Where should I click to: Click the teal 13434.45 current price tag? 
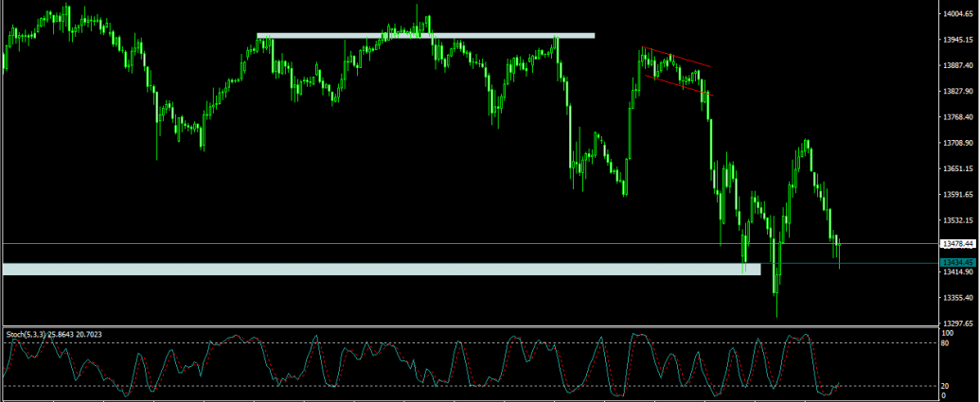coord(959,263)
